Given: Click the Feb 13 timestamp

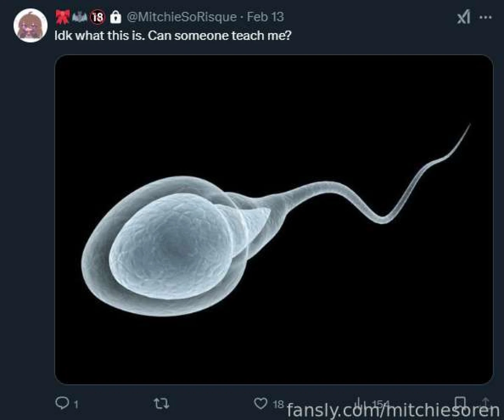Looking at the screenshot, I should 265,17.
